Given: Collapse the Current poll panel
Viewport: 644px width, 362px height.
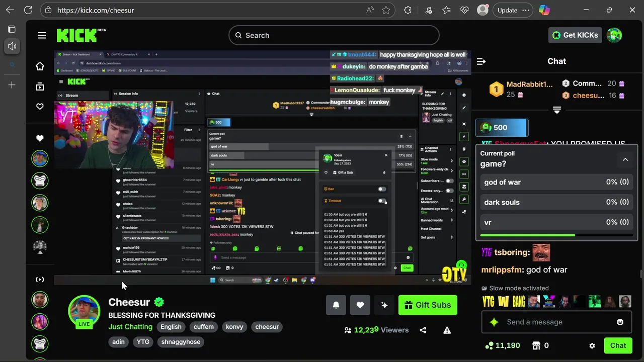Looking at the screenshot, I should (x=625, y=160).
